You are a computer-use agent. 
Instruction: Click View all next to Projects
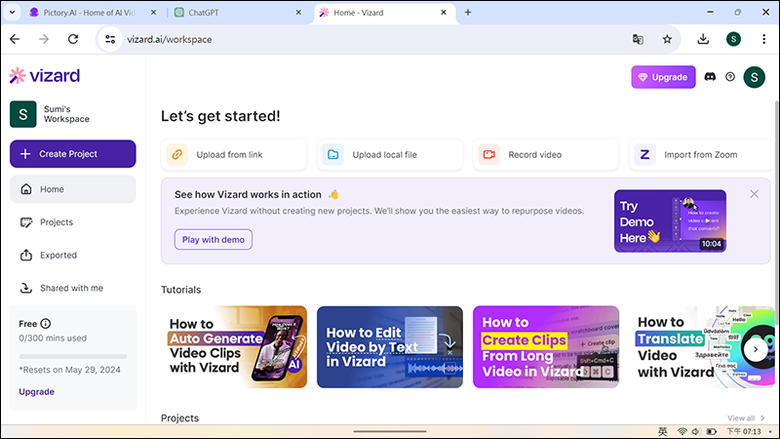coord(746,418)
